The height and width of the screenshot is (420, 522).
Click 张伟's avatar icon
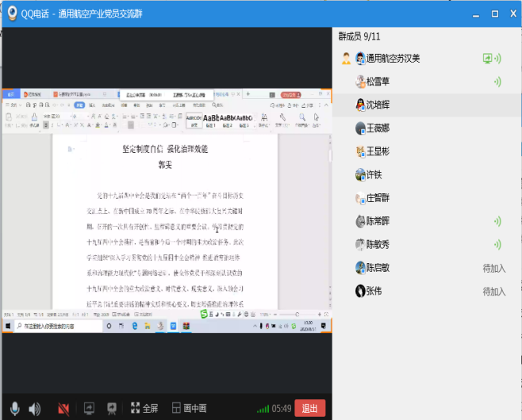360,292
